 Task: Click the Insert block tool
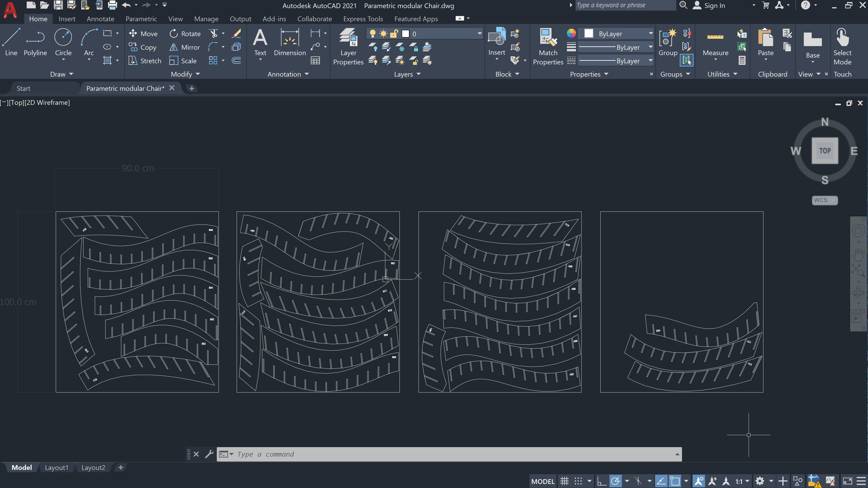click(x=497, y=42)
